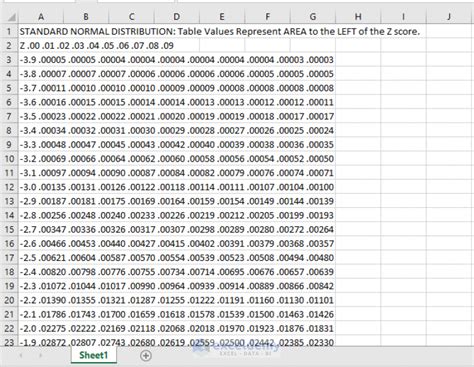Click the row beginning with -2.7
The height and width of the screenshot is (367, 474).
[177, 230]
